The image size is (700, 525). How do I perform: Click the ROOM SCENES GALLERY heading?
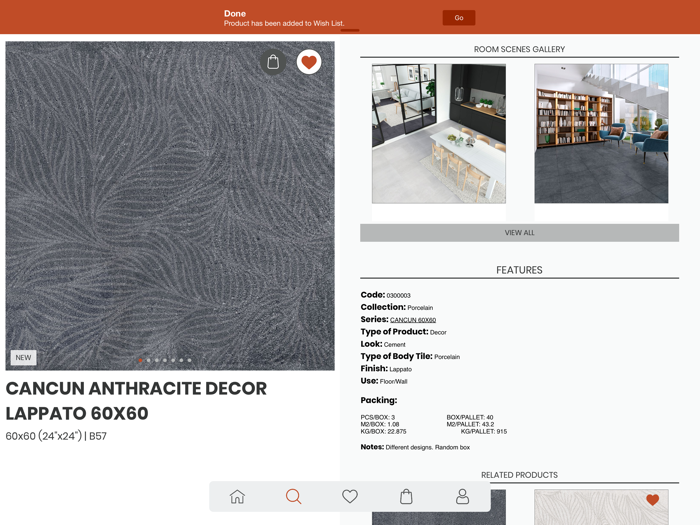pos(519,49)
